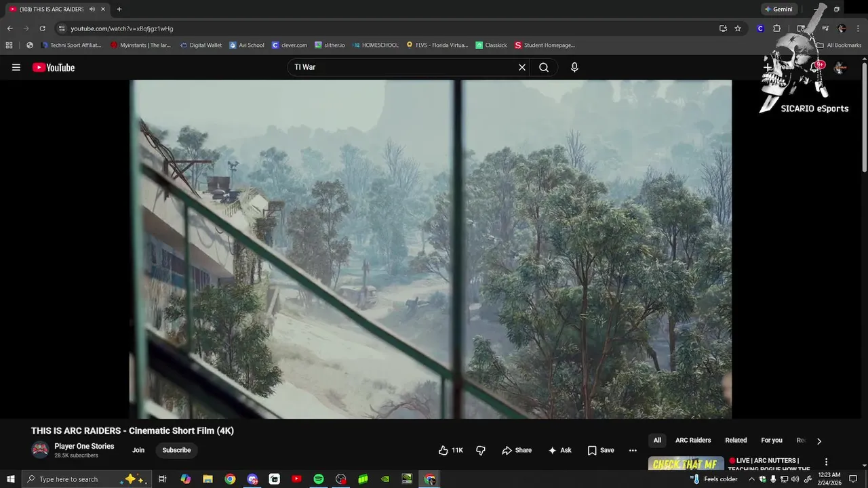Share the video

[517, 450]
